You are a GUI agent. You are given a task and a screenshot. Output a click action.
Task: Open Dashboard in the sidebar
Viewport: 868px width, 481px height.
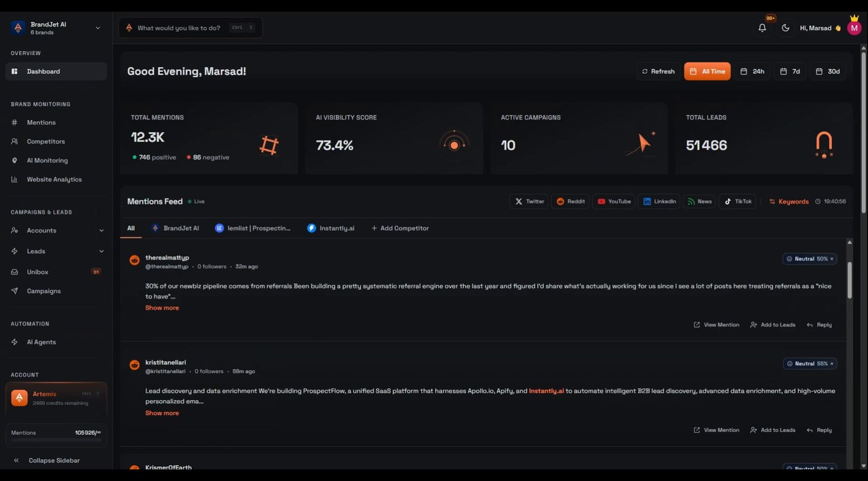click(x=56, y=71)
